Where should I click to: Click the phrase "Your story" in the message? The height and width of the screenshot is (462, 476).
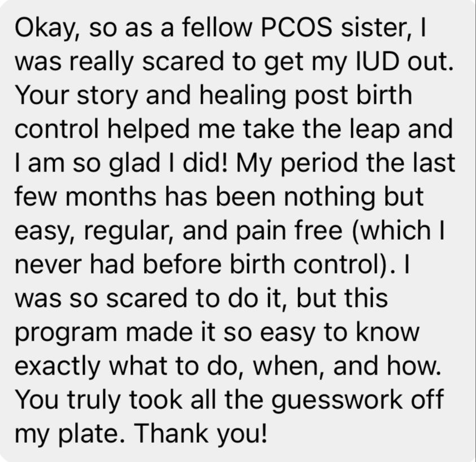pos(76,97)
